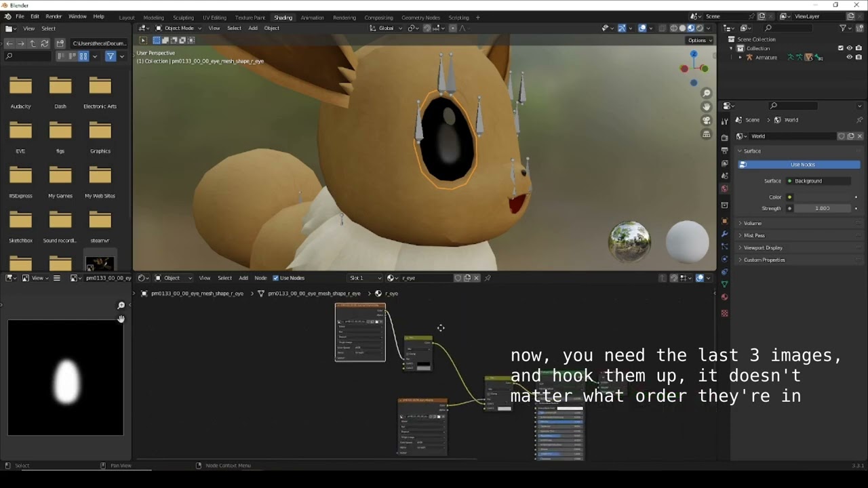
Task: Enable solid viewport shading
Action: (682, 28)
